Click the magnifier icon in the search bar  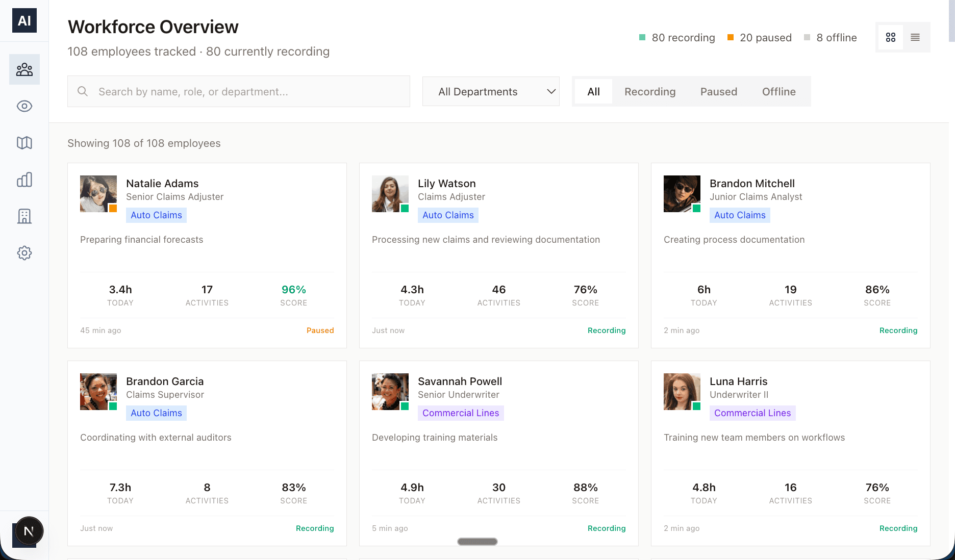pyautogui.click(x=83, y=91)
